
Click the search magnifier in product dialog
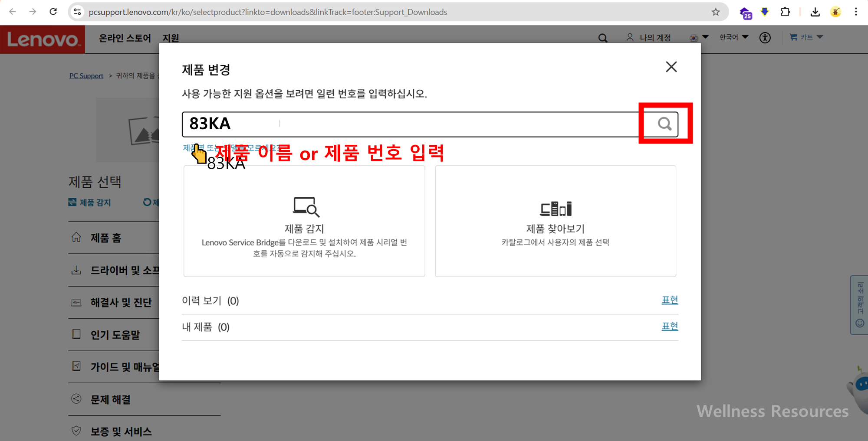point(664,124)
